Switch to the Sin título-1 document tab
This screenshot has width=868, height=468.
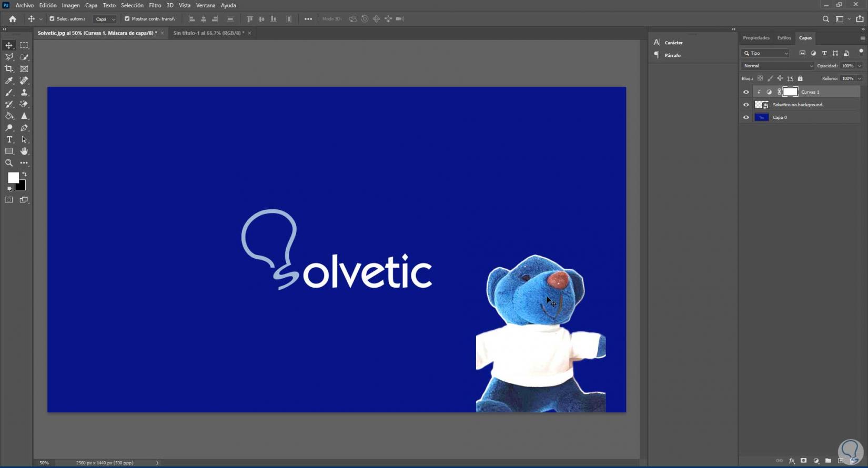click(209, 33)
